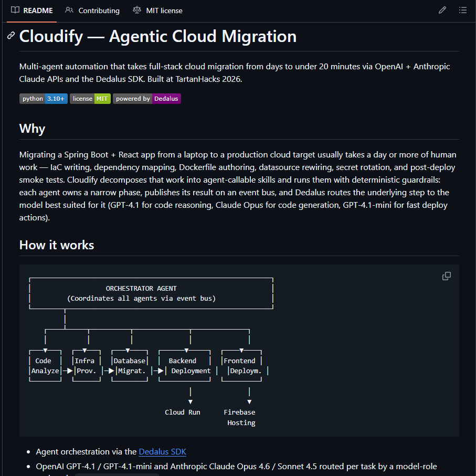The height and width of the screenshot is (476, 476).
Task: Copy the architecture diagram code block
Action: 447,276
